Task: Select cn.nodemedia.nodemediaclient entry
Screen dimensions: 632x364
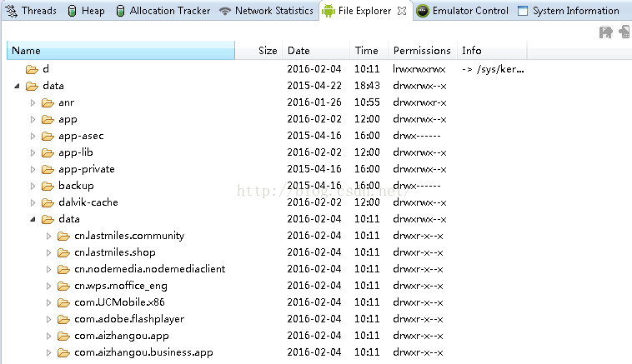Action: pos(149,269)
